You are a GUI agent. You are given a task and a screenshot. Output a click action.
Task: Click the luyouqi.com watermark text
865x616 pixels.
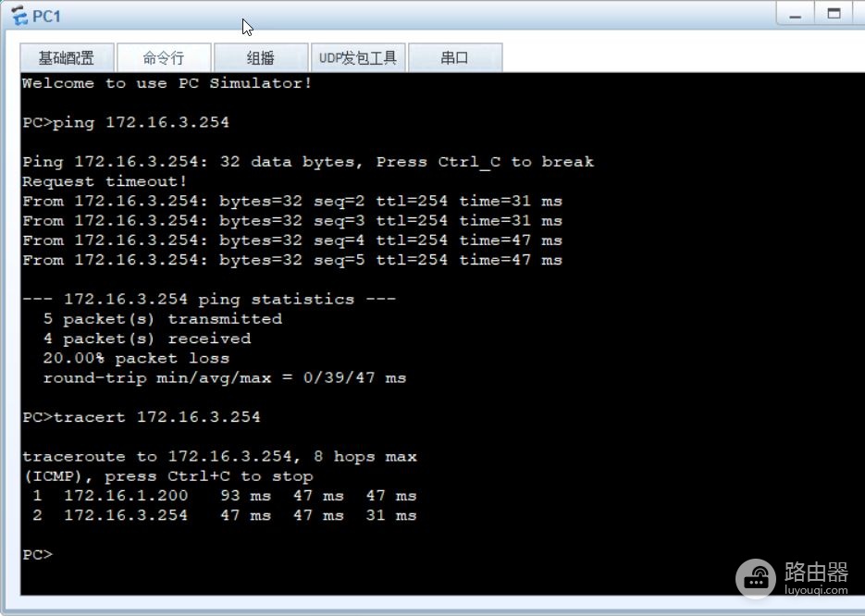point(816,590)
